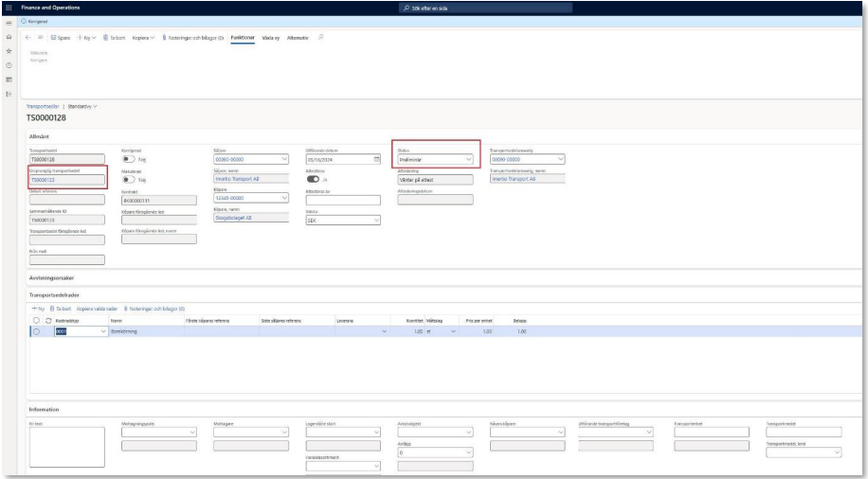Open Favorites star in the sidebar

click(x=8, y=50)
